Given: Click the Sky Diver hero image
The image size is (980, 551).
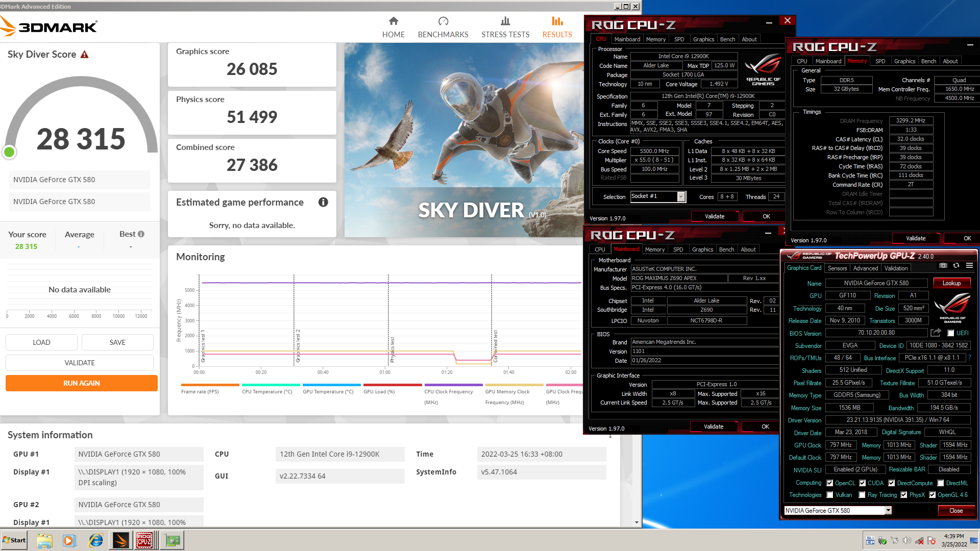Looking at the screenshot, I should click(463, 140).
